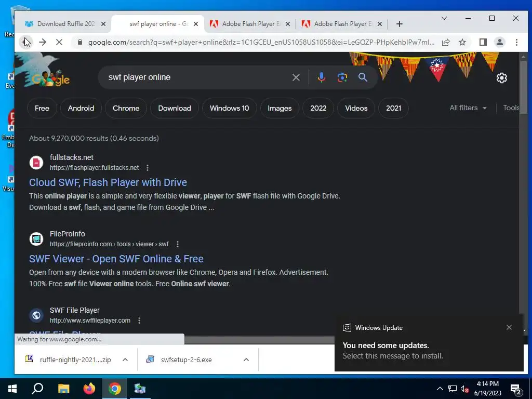Open options for fullstacks.net result

147,168
